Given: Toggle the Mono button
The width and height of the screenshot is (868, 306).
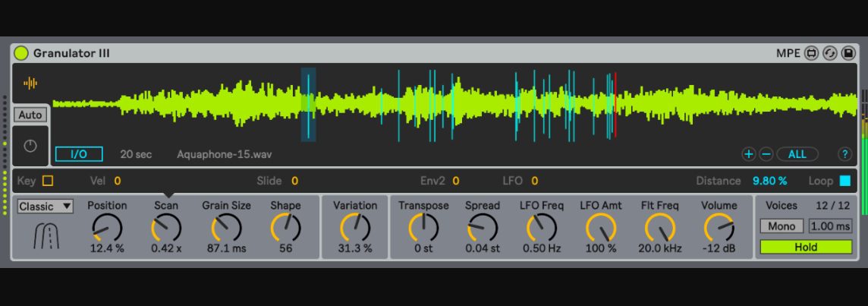Looking at the screenshot, I should [782, 226].
